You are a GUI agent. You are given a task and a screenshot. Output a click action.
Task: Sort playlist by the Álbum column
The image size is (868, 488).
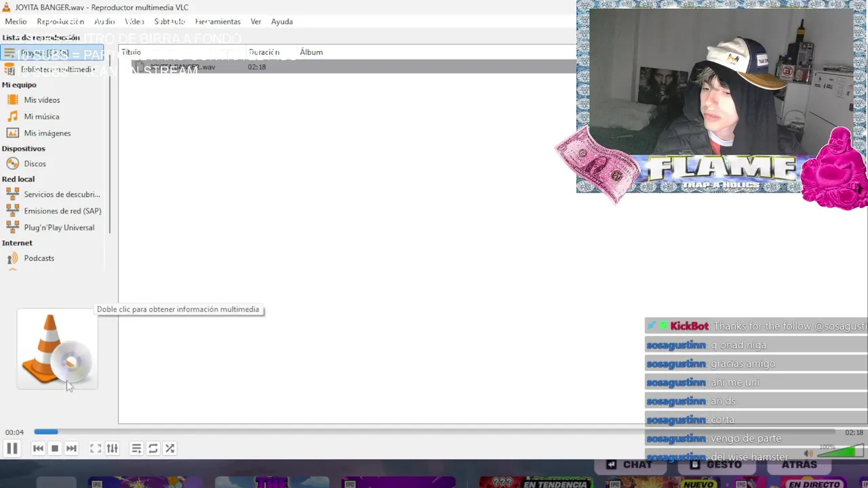tap(311, 52)
